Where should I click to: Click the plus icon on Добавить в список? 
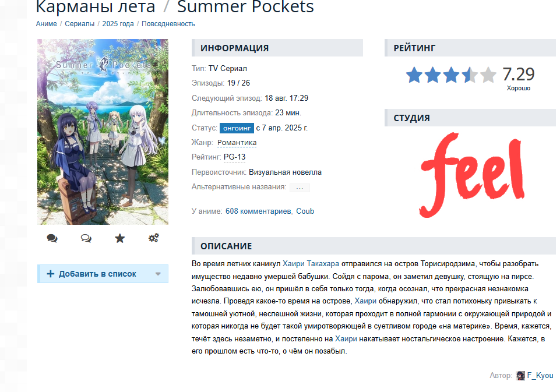[x=51, y=274]
